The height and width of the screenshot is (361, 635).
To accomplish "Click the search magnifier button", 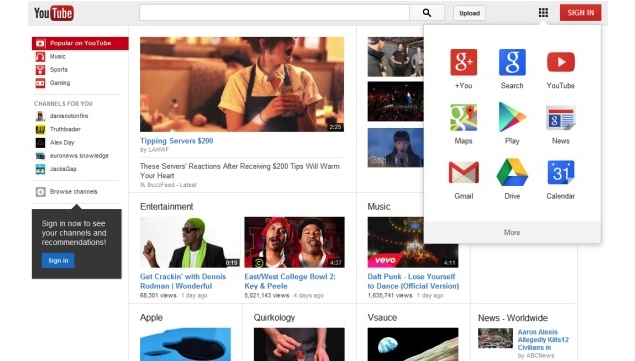I will click(427, 13).
